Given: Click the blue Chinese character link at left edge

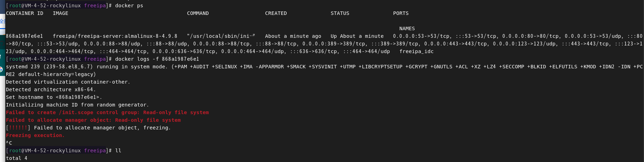Looking at the screenshot, I should (2, 21).
